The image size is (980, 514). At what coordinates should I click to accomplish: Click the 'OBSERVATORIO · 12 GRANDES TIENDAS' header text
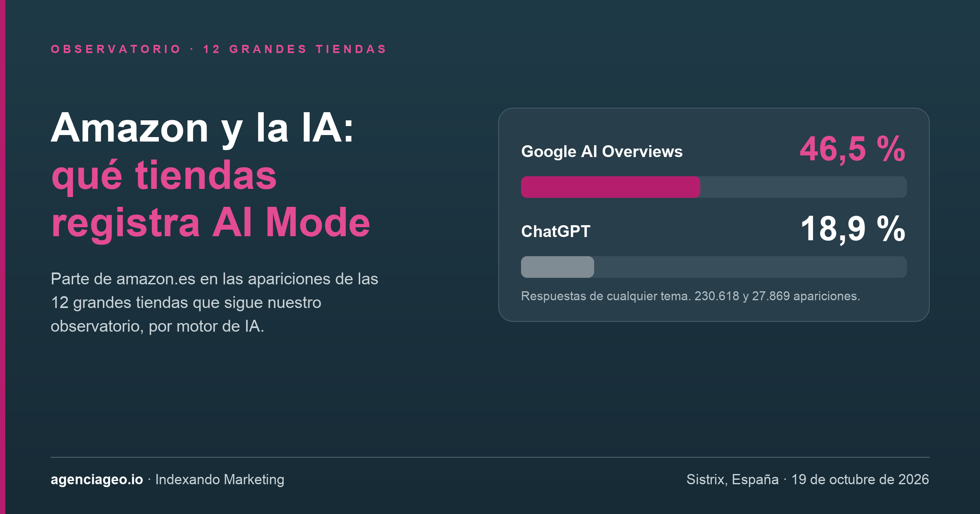218,49
